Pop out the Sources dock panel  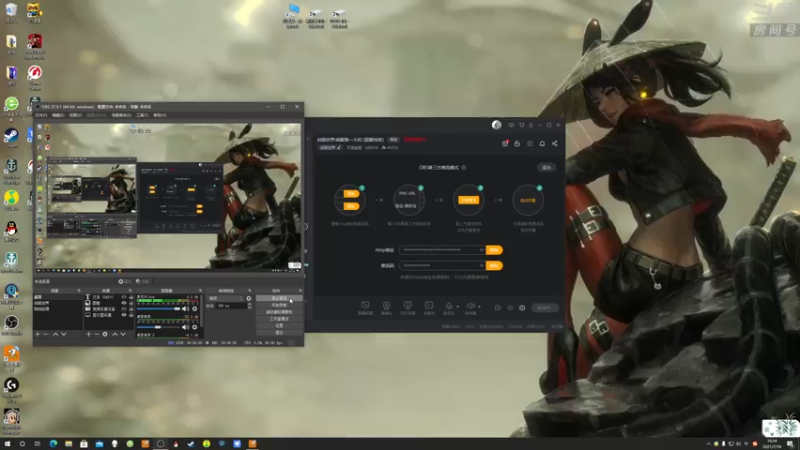tap(130, 291)
